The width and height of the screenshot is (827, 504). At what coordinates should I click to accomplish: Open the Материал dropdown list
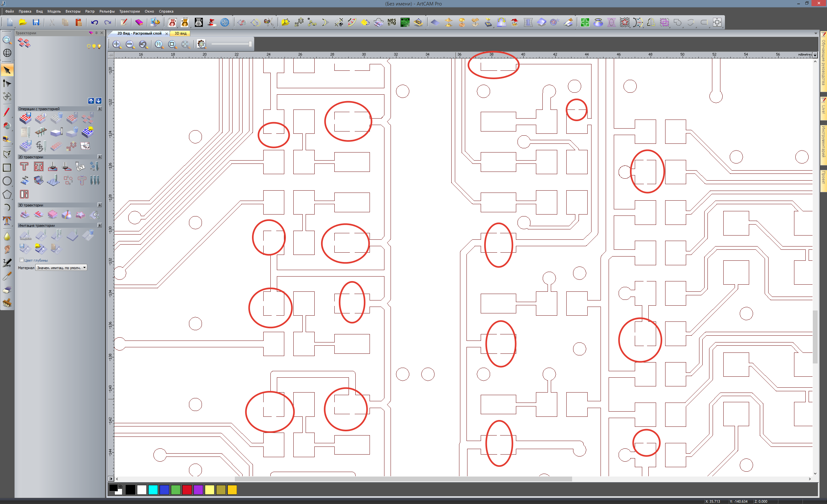tap(85, 268)
